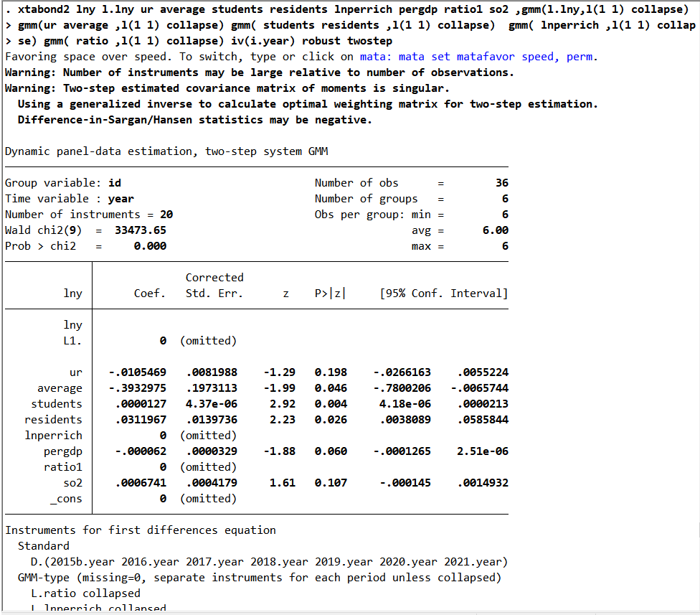Click the 'residents' coefficient .0311967

point(141,420)
